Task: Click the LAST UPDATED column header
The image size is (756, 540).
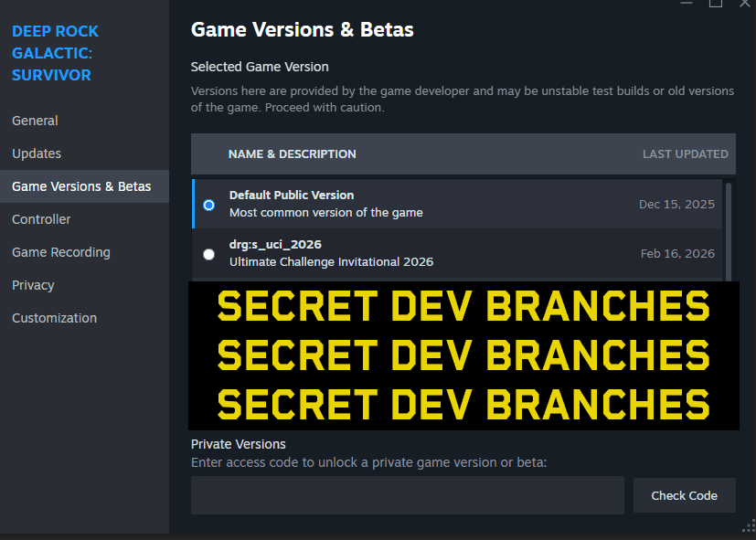Action: (x=685, y=154)
